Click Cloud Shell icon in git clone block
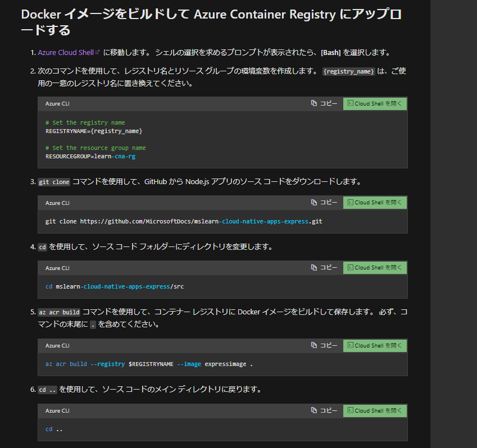This screenshot has width=477, height=448. click(350, 202)
